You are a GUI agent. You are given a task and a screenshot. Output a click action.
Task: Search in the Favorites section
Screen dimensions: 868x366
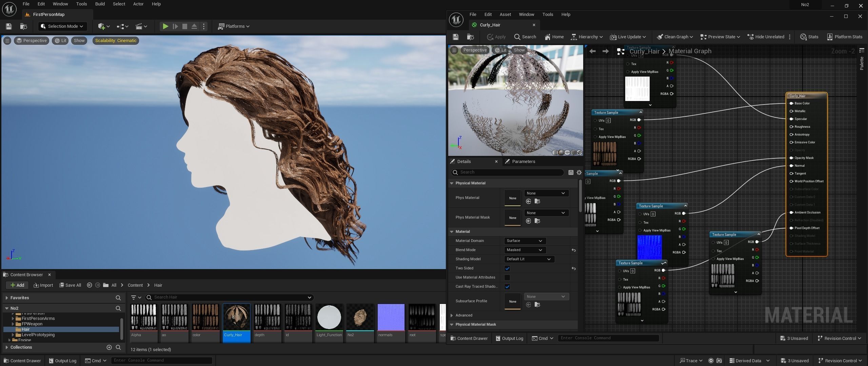pos(118,298)
